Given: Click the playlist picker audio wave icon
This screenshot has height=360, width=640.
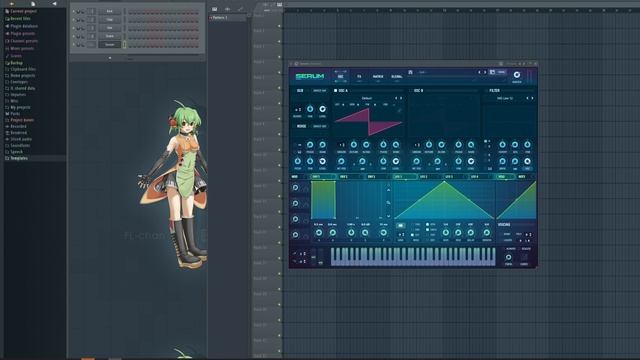Looking at the screenshot, I should coord(227,9).
